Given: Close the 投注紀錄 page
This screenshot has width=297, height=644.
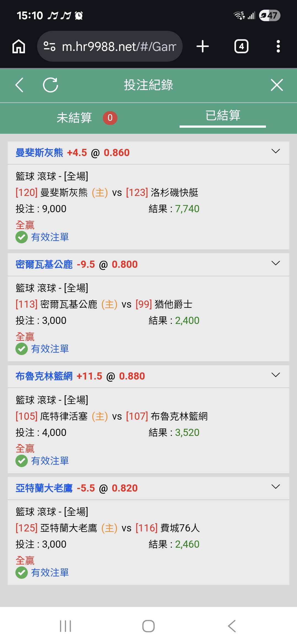Looking at the screenshot, I should point(277,85).
